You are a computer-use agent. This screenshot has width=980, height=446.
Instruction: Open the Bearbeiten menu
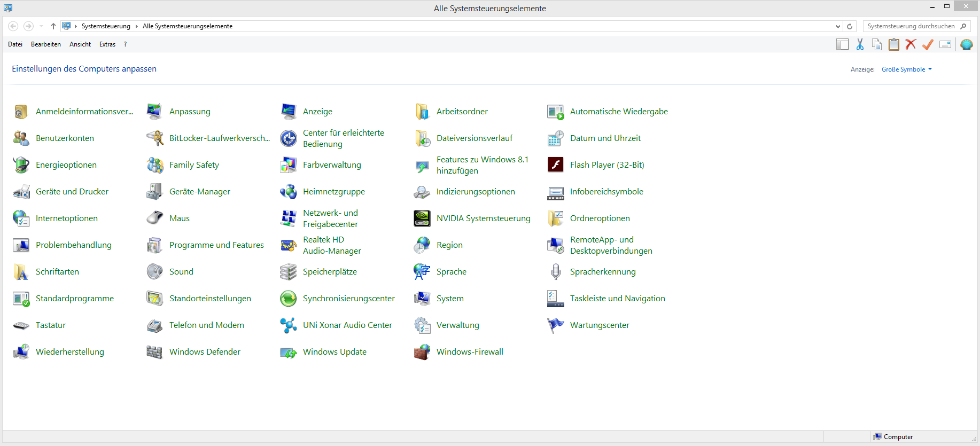point(46,44)
